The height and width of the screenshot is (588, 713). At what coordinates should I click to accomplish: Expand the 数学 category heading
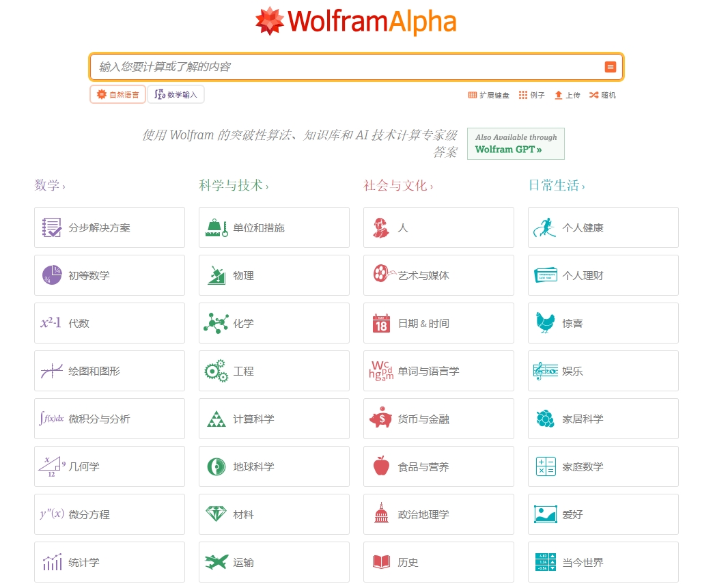coord(49,185)
